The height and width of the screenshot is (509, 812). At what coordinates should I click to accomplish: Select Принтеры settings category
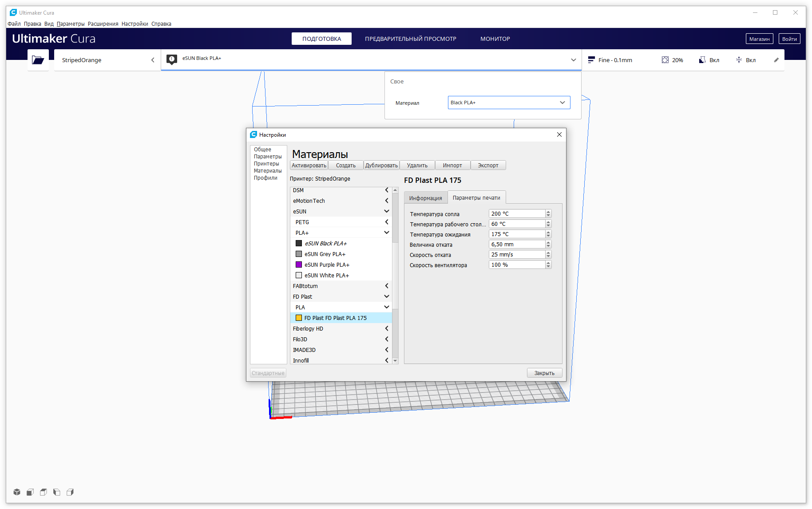pos(266,164)
